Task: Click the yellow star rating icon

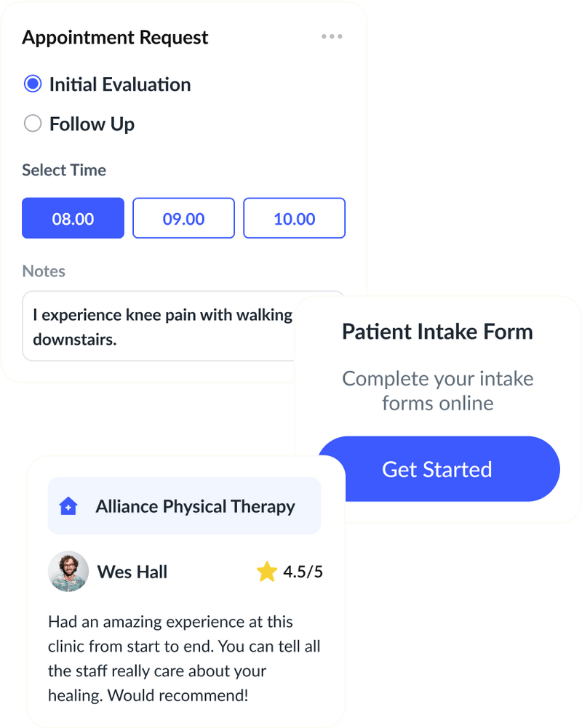Action: pyautogui.click(x=267, y=572)
